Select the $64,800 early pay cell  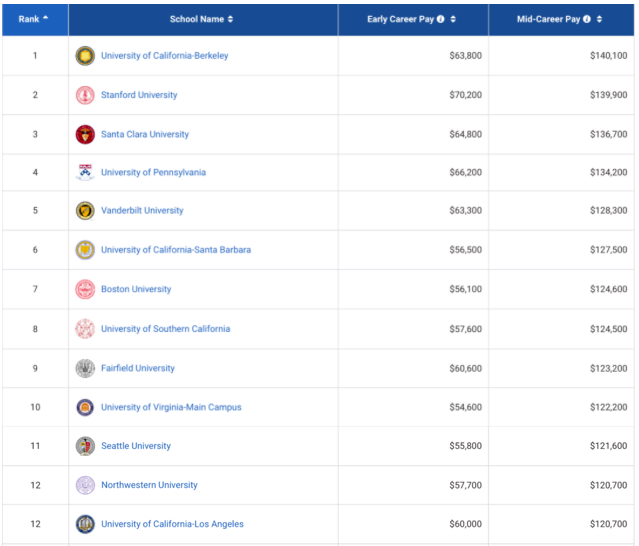click(413, 134)
